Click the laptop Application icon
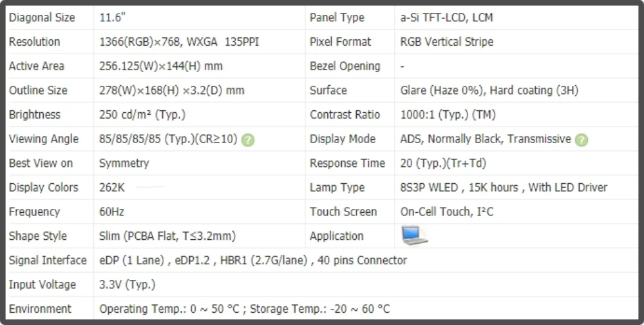Viewport: 644px width, 325px height. [x=414, y=235]
